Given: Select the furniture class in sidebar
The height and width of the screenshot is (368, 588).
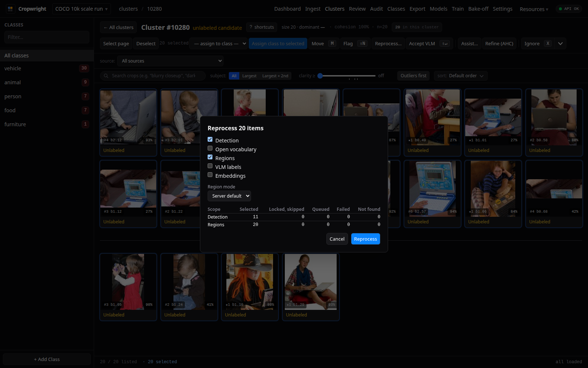Looking at the screenshot, I should pos(47,124).
